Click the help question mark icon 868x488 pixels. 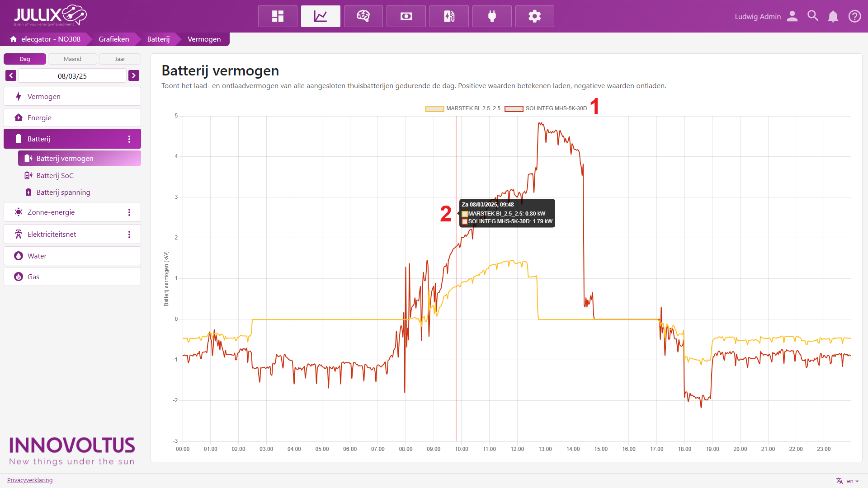(854, 16)
